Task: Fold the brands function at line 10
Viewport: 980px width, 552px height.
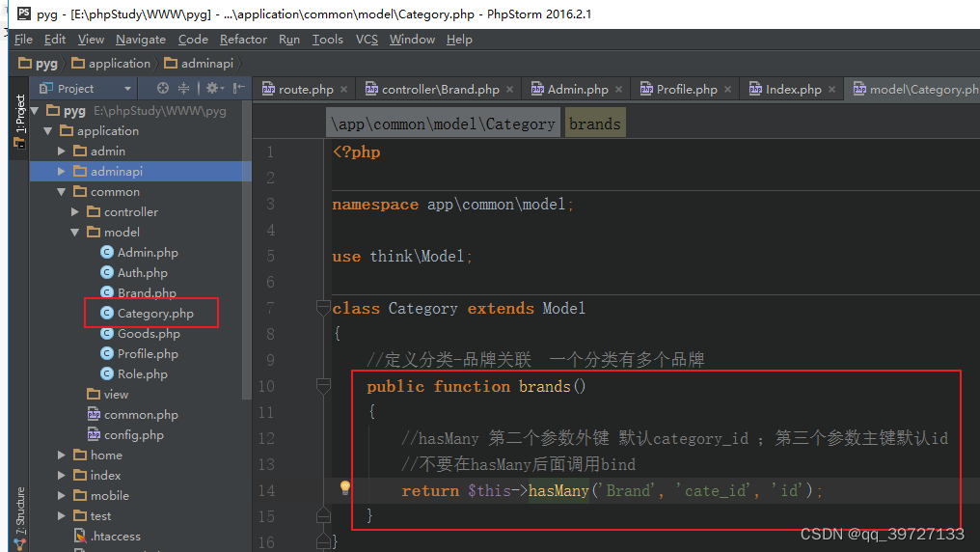Action: (x=323, y=386)
